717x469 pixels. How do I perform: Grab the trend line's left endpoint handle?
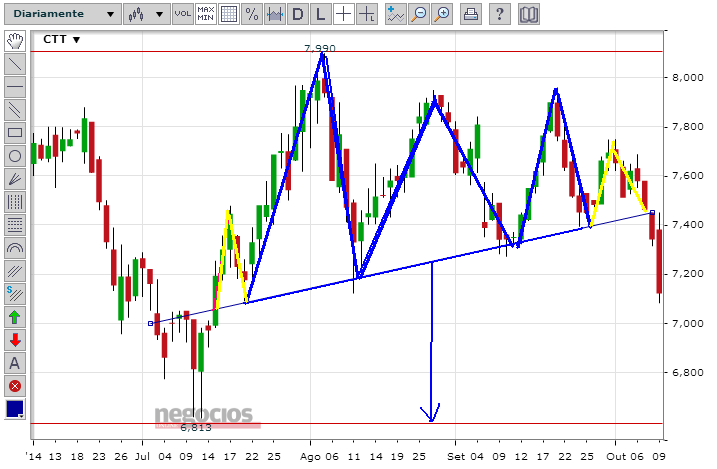pyautogui.click(x=150, y=324)
